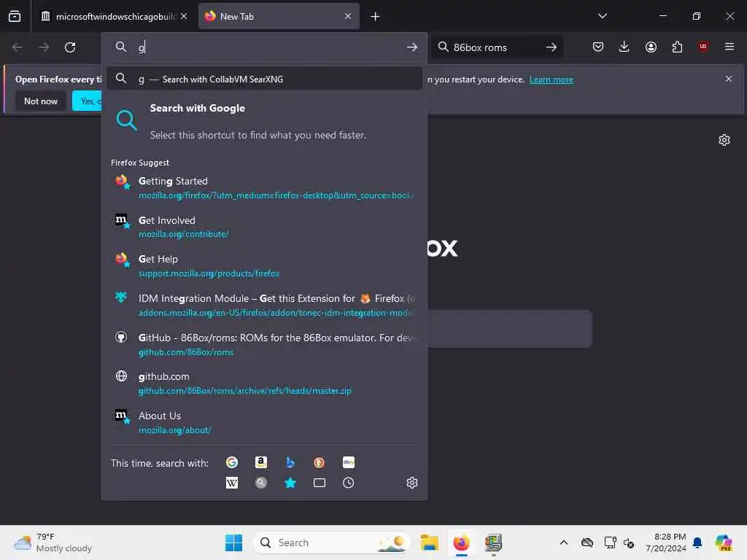The height and width of the screenshot is (560, 747).
Task: Open the Getting Started bookmark suggestion
Action: 264,187
